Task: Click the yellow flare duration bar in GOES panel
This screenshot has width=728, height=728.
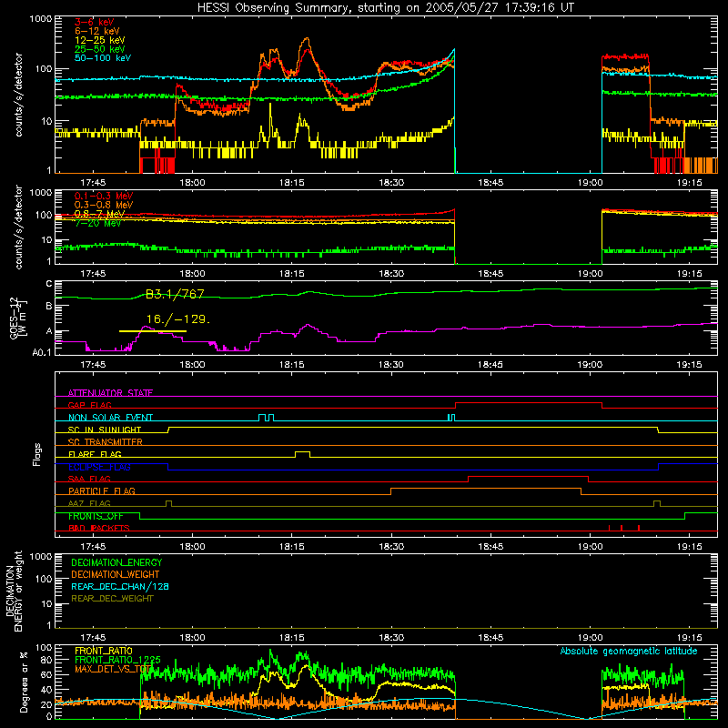Action: tap(153, 331)
